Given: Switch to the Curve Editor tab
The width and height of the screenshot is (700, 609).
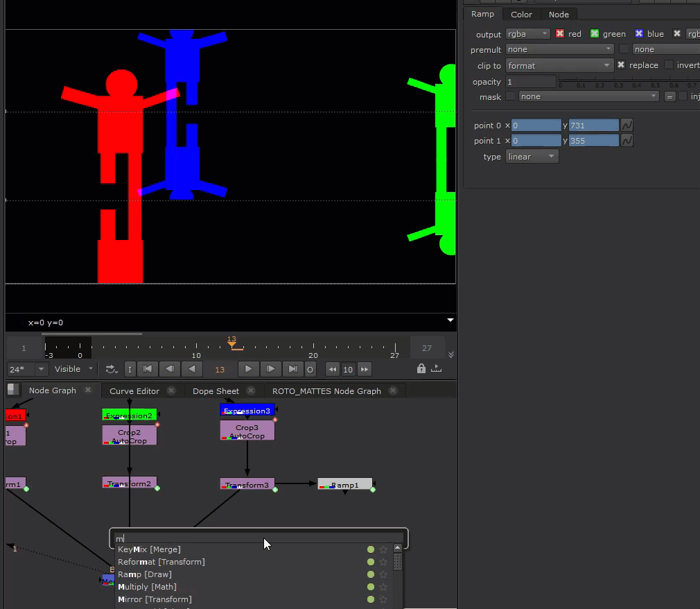Looking at the screenshot, I should [x=134, y=391].
